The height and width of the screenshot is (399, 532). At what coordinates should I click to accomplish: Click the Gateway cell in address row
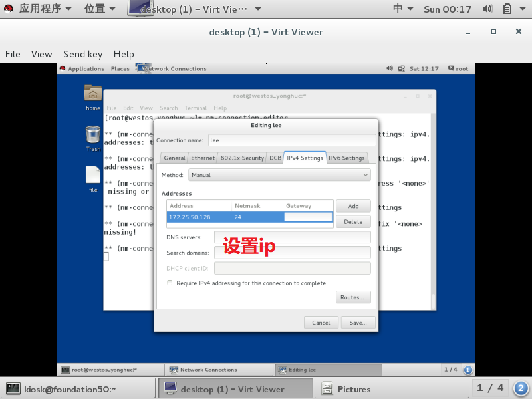pos(308,217)
